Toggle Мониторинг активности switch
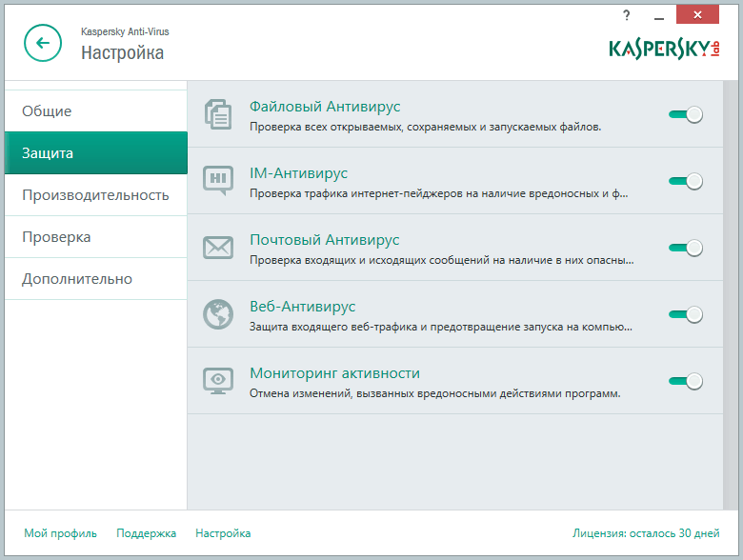 [686, 381]
